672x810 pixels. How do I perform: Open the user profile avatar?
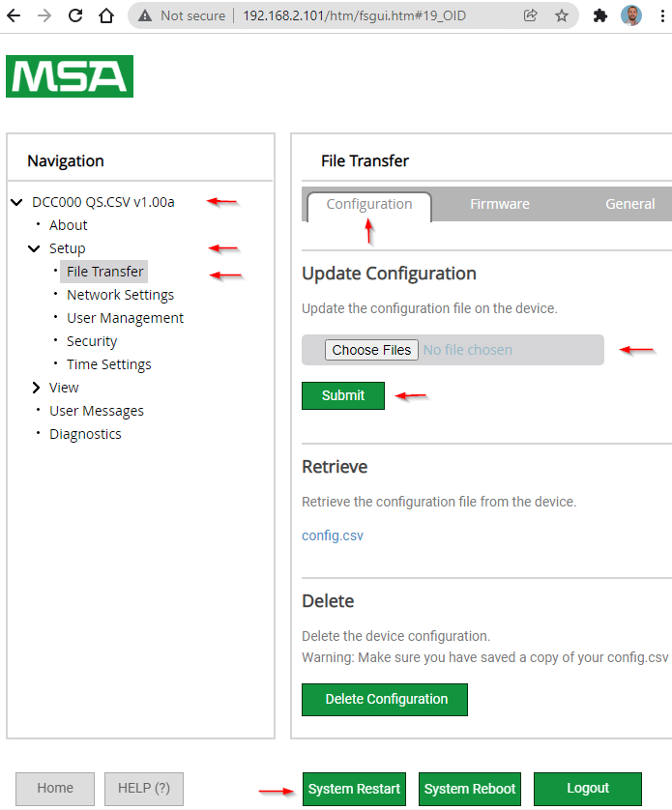631,16
